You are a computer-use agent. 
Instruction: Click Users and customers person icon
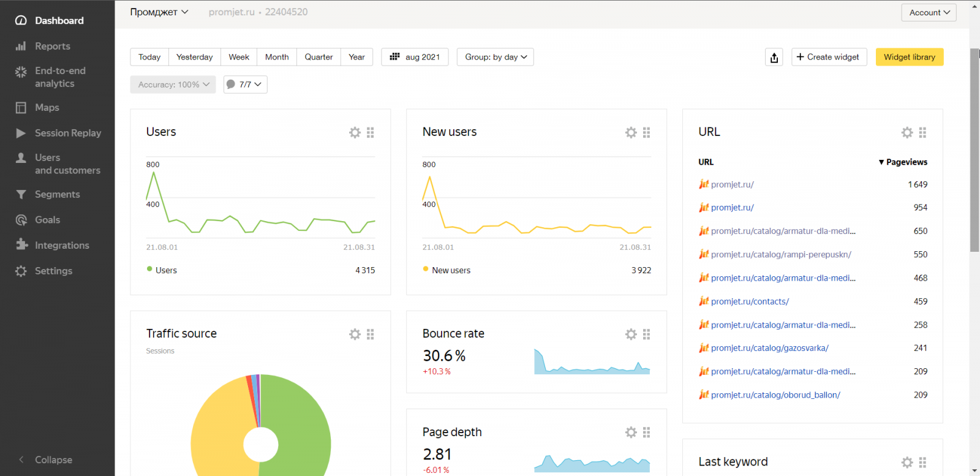click(x=21, y=158)
